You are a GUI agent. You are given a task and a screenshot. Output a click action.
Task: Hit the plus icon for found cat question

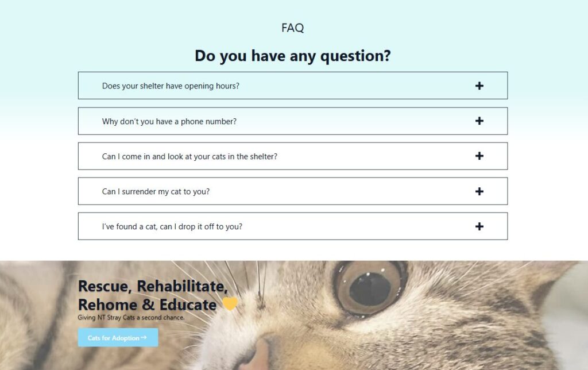click(x=479, y=226)
